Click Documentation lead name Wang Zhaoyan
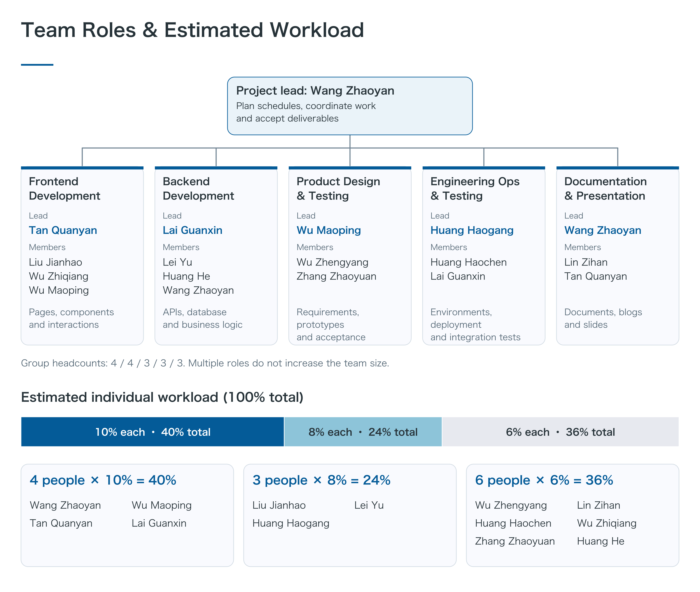The image size is (700, 592). click(x=602, y=230)
